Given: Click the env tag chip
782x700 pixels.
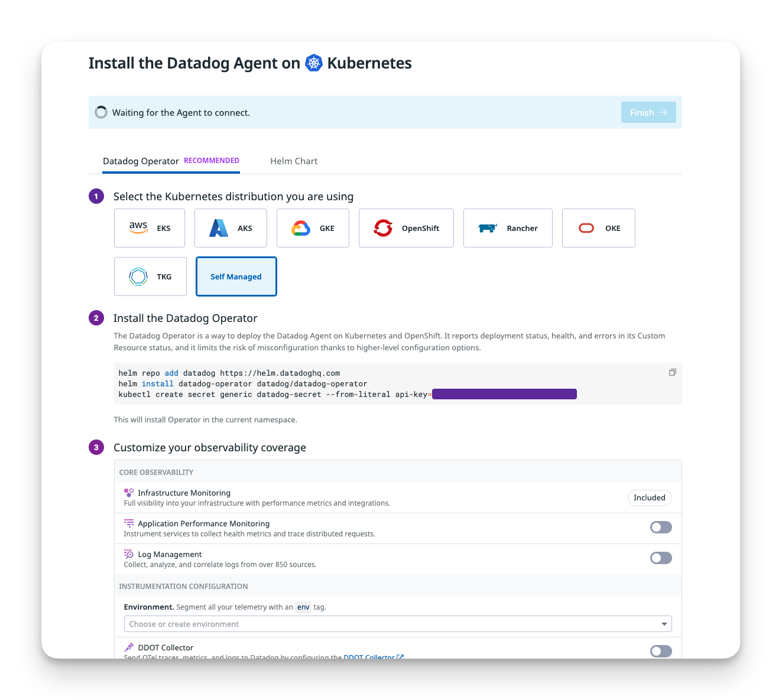Looking at the screenshot, I should pyautogui.click(x=303, y=607).
